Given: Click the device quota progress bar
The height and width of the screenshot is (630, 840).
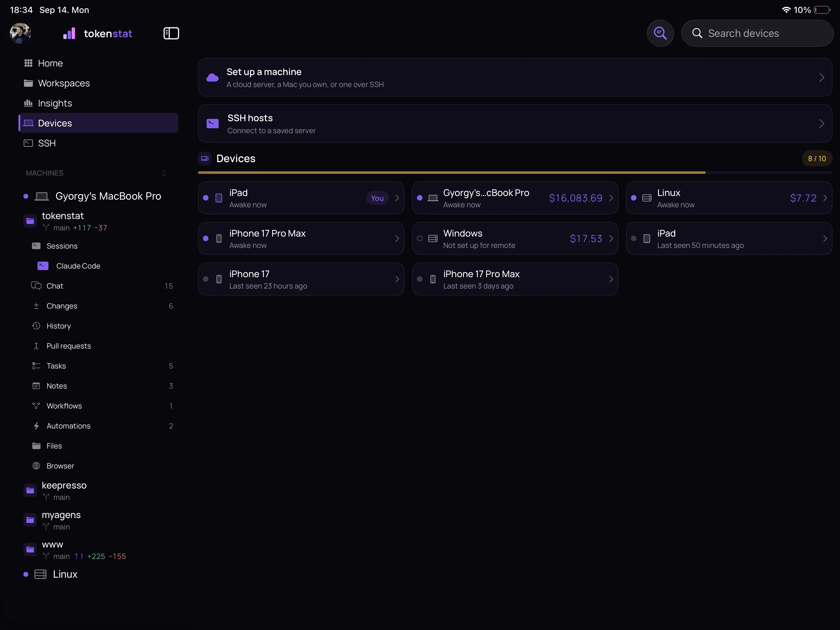Looking at the screenshot, I should coord(515,173).
